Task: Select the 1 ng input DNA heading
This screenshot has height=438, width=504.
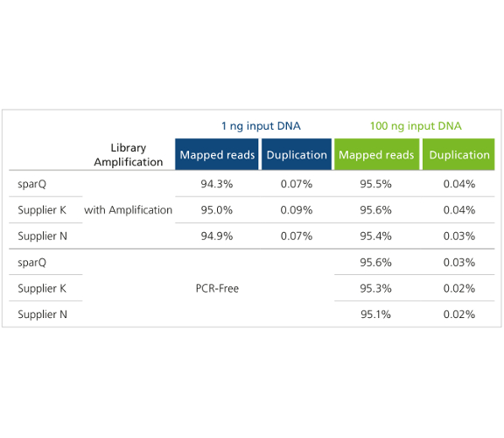Action: [x=261, y=126]
